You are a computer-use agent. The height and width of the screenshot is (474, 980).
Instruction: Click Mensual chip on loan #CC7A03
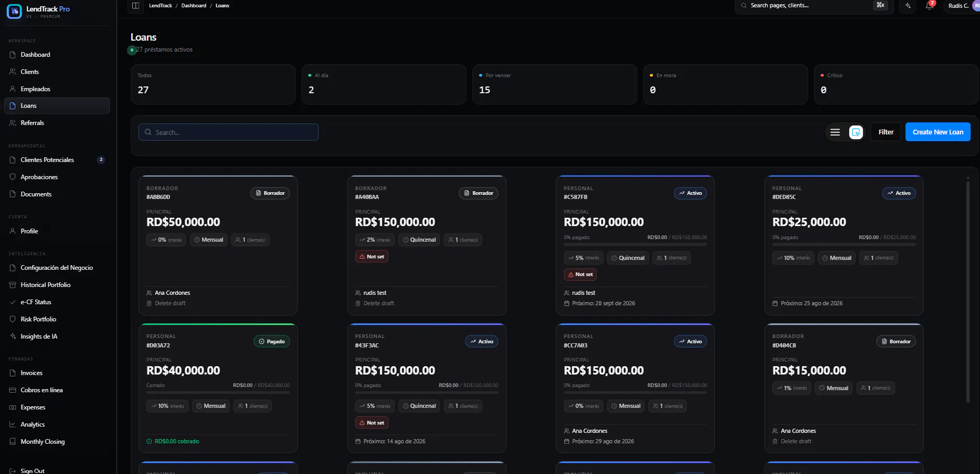[x=626, y=406]
